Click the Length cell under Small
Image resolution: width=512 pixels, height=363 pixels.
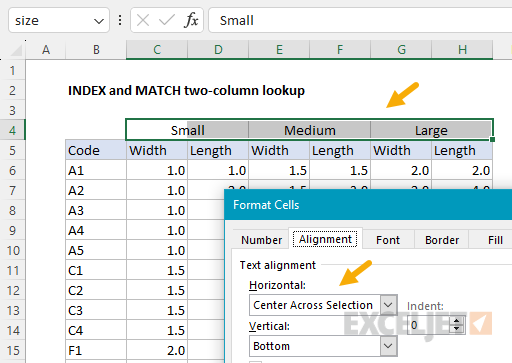point(218,150)
